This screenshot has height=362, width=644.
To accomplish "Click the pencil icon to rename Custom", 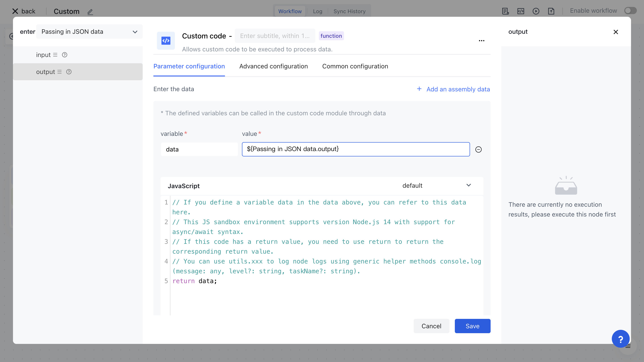I will [x=90, y=12].
